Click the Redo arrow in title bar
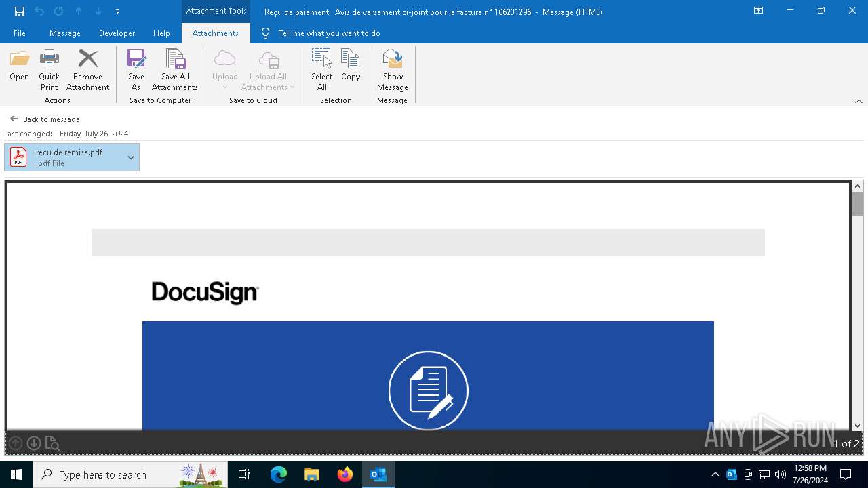The image size is (868, 488). [x=59, y=12]
